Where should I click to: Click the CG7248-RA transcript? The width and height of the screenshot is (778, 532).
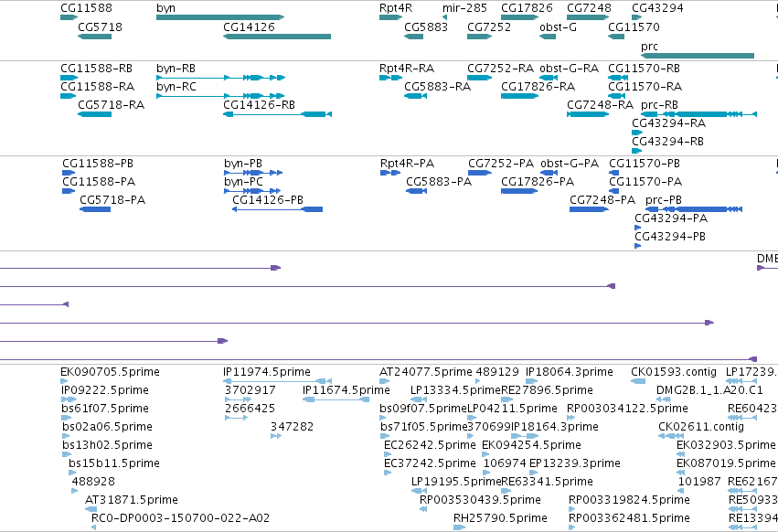click(x=588, y=114)
